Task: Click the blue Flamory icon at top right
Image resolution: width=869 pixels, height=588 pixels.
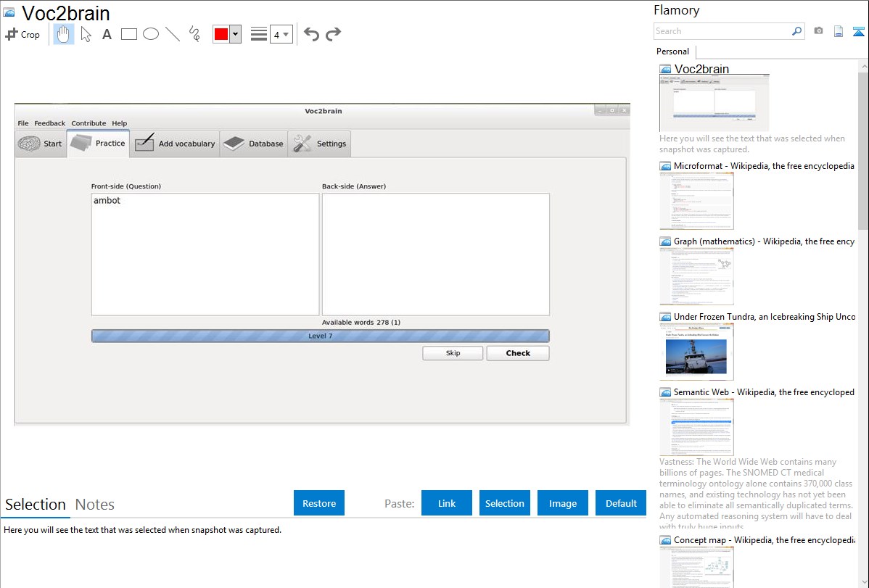Action: [x=858, y=31]
